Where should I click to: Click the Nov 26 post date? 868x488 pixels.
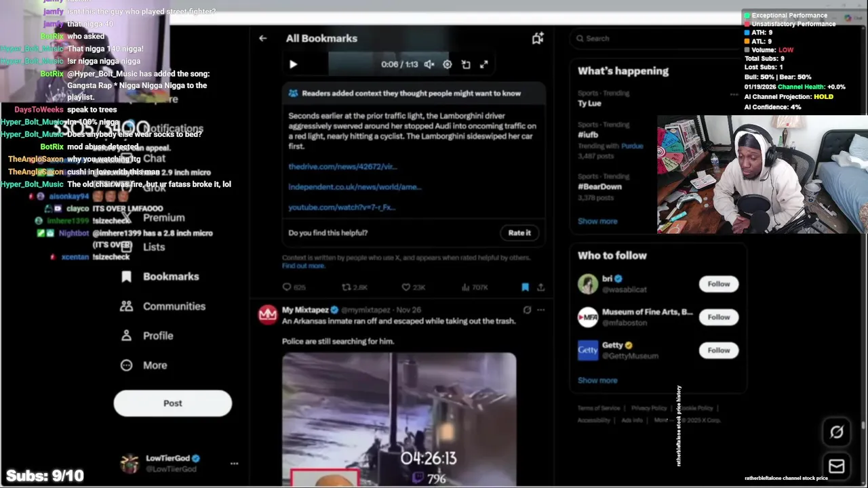(x=409, y=310)
